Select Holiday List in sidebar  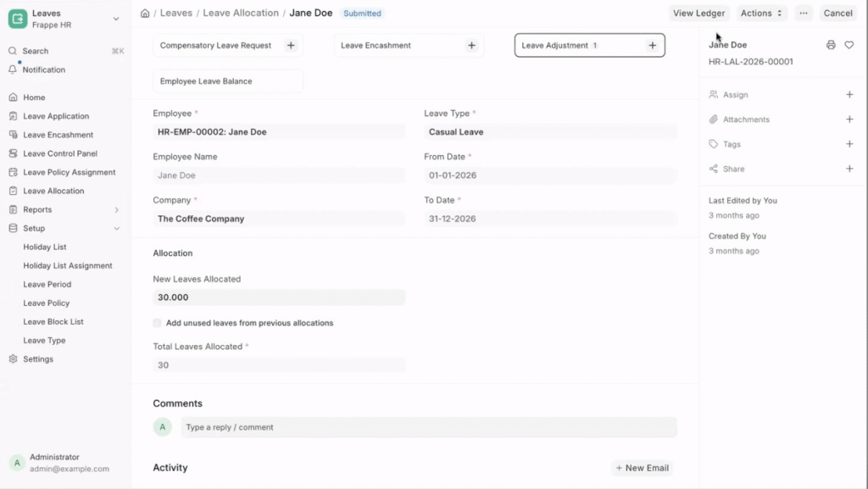click(x=45, y=247)
